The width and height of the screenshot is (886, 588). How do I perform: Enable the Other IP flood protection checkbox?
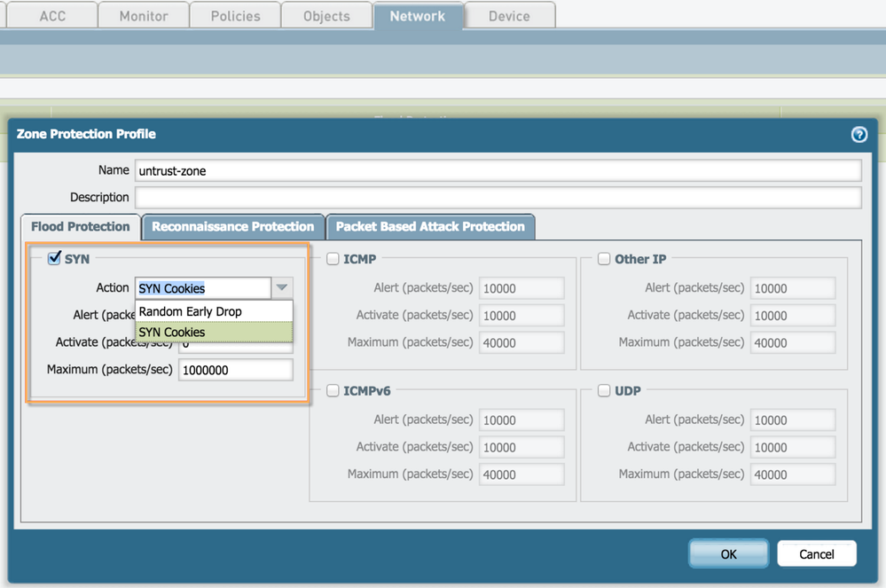pyautogui.click(x=604, y=259)
